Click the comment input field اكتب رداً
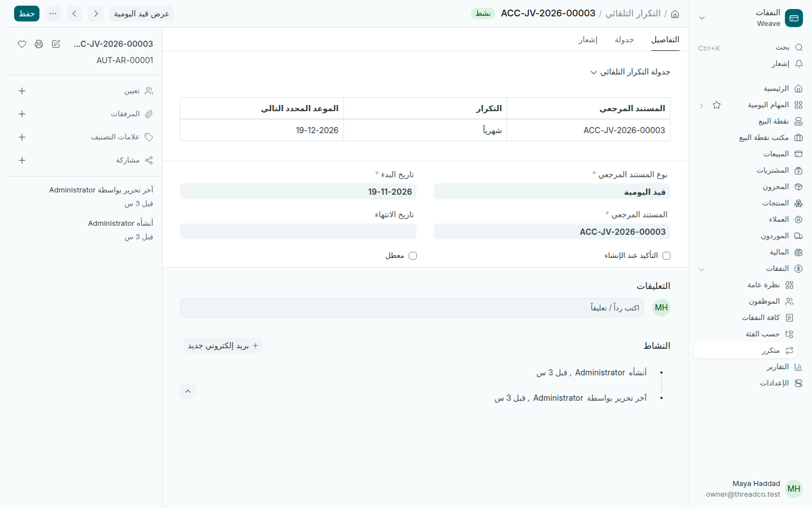Viewport: 812px width, 508px height. (x=412, y=308)
